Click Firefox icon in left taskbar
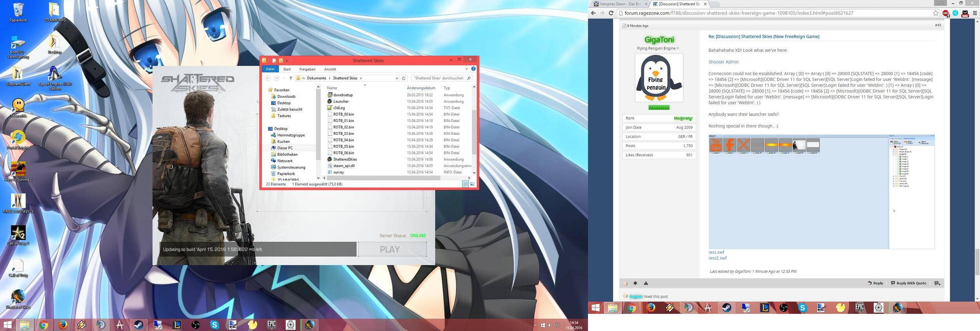This screenshot has width=980, height=331. coord(62,325)
